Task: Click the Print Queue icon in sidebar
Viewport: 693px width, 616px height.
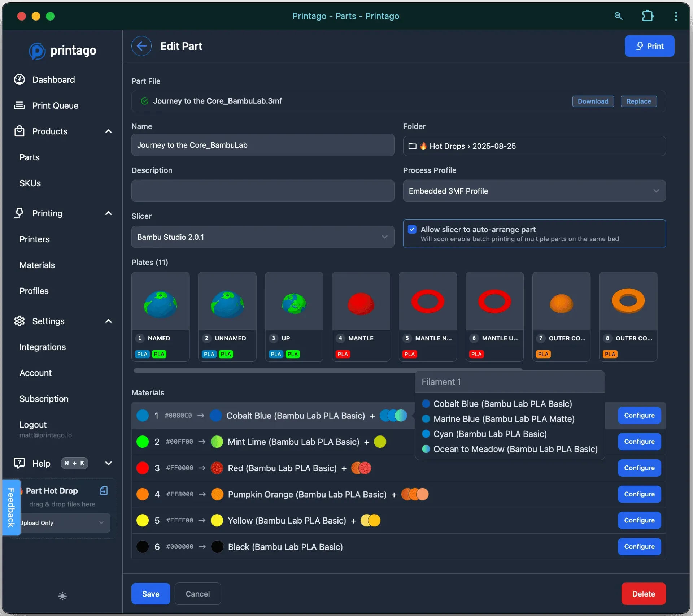Action: (19, 105)
